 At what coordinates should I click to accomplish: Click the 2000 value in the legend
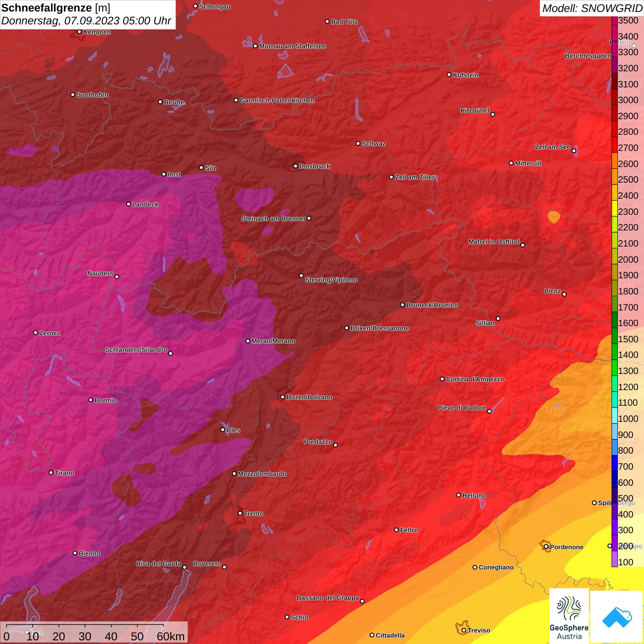click(x=628, y=259)
